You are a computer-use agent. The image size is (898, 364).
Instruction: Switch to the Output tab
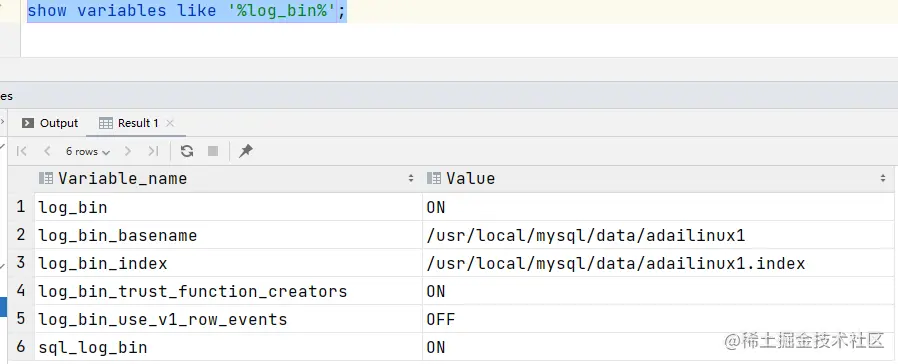[50, 123]
